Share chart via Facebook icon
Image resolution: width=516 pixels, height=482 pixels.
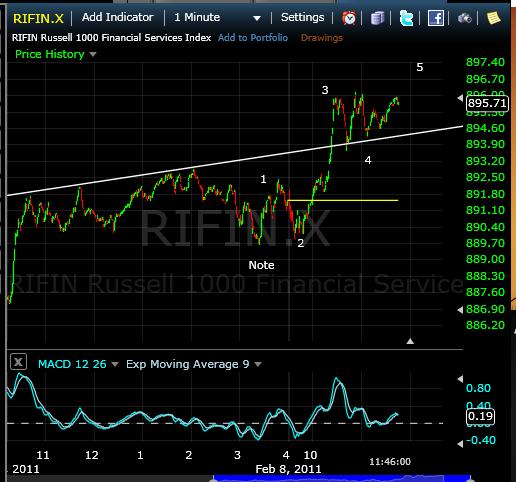[436, 18]
